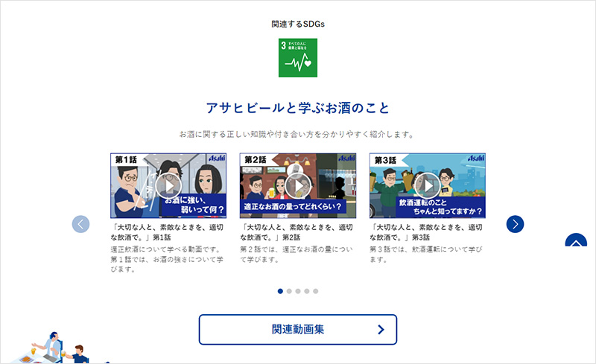Click the SDGs goal 3 health icon
596x364 pixels.
coord(297,58)
